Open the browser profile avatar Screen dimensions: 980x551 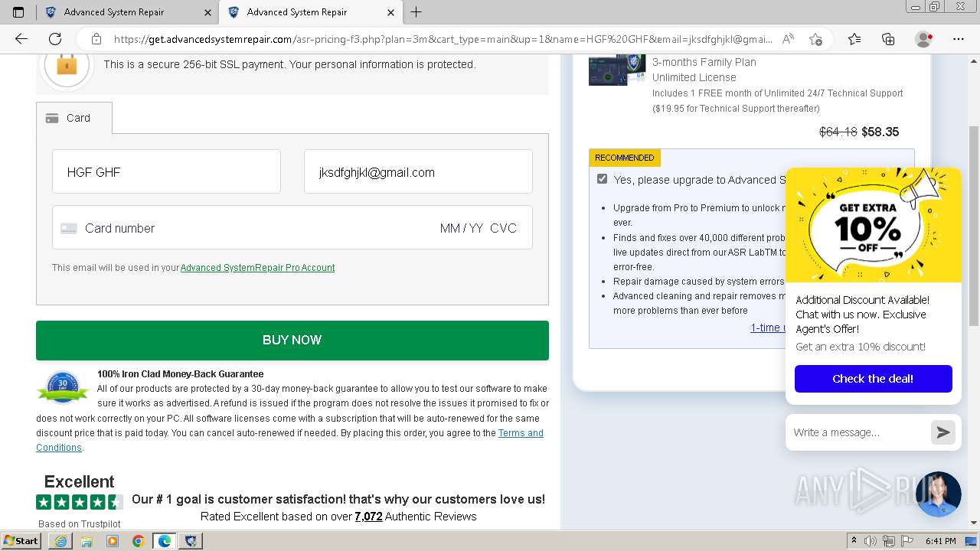[x=923, y=39]
